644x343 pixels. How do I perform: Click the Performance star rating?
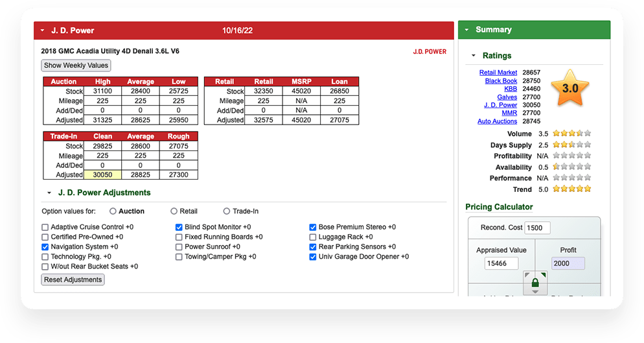[571, 178]
